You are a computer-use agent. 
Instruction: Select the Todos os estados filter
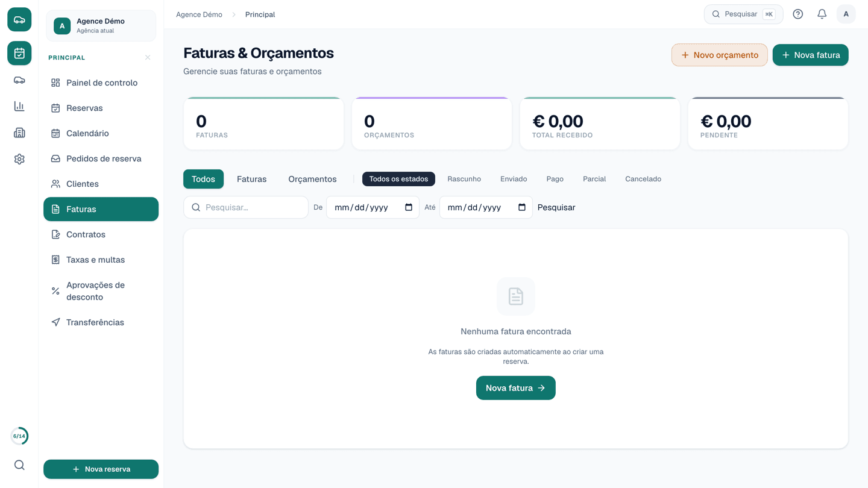tap(398, 179)
